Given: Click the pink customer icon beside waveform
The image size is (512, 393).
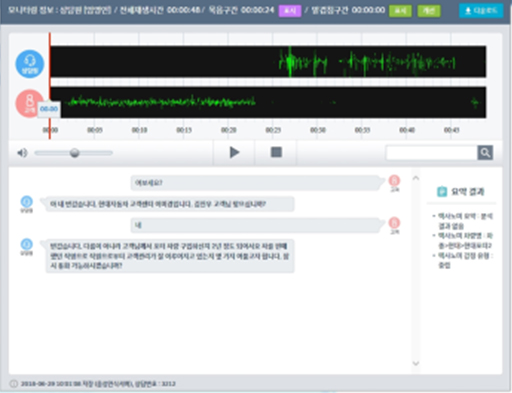Looking at the screenshot, I should (28, 103).
